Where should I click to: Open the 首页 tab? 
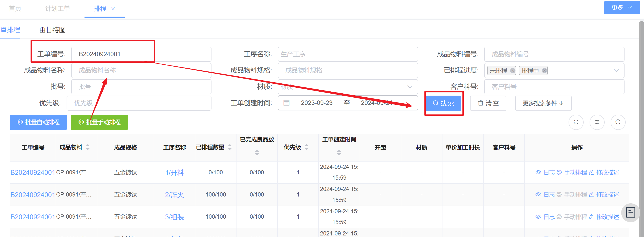click(15, 8)
